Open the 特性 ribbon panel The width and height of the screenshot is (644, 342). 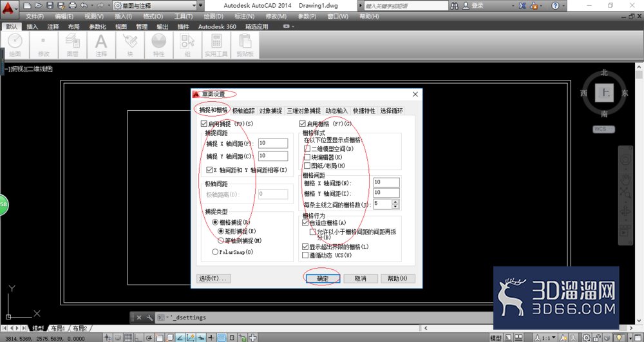pos(158,45)
